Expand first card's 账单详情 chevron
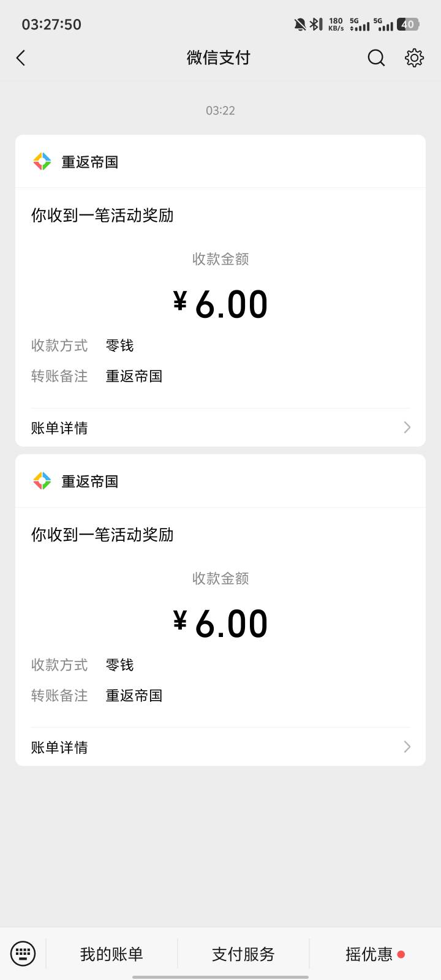Image resolution: width=441 pixels, height=980 pixels. pyautogui.click(x=407, y=428)
